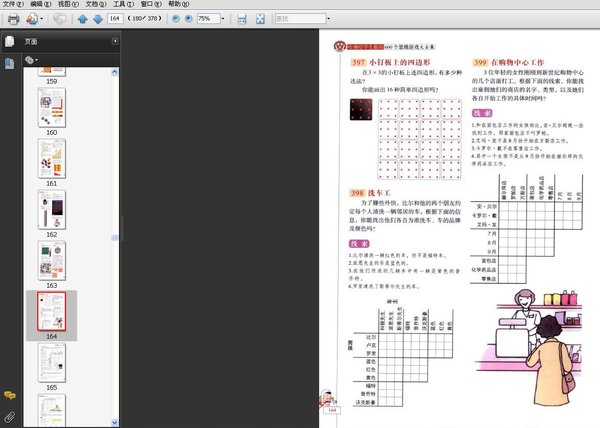Open the 文件(F) menu

click(12, 5)
